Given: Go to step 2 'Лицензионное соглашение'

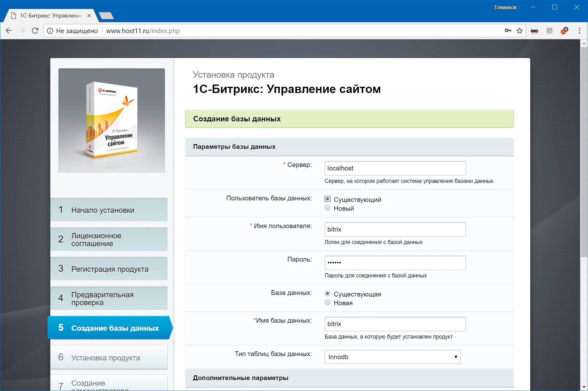Looking at the screenshot, I should click(109, 239).
